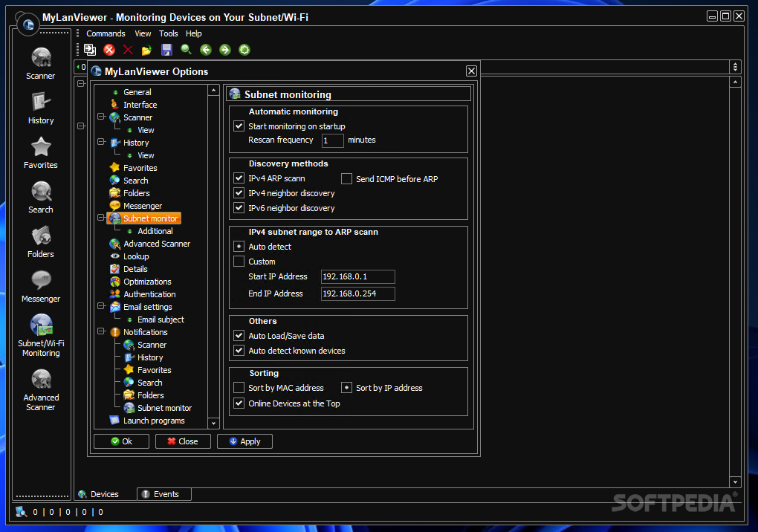
Task: Enable Send ICMP before ARP
Action: pos(346,179)
